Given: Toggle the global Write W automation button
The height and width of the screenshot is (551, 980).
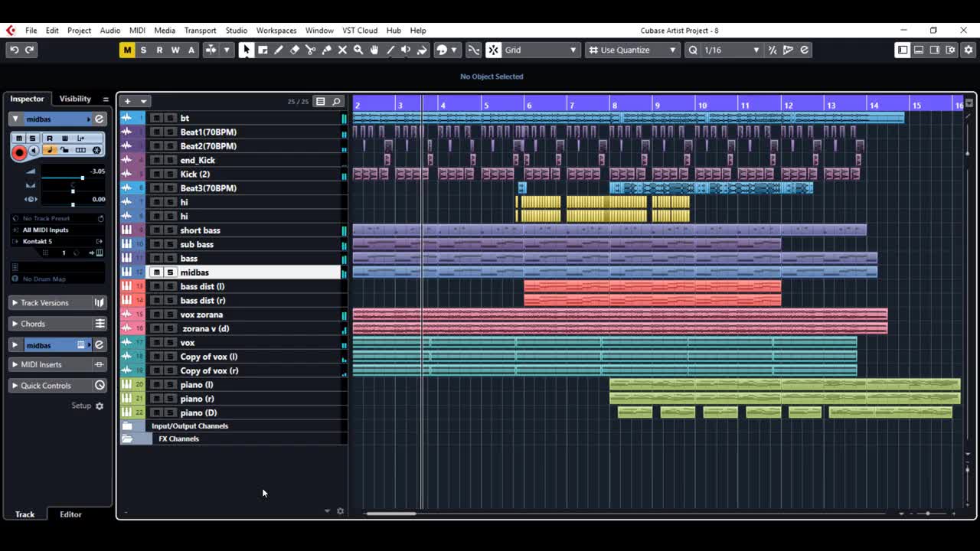Looking at the screenshot, I should pyautogui.click(x=175, y=50).
